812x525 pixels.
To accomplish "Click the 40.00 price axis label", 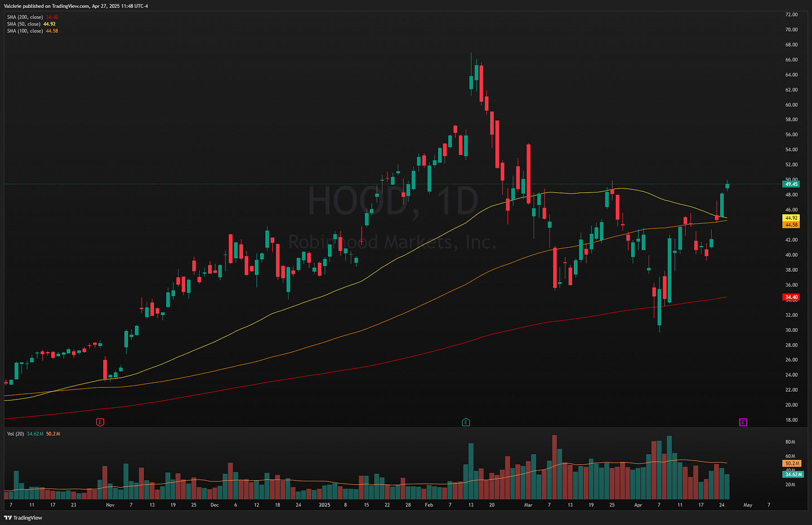I will click(x=791, y=255).
